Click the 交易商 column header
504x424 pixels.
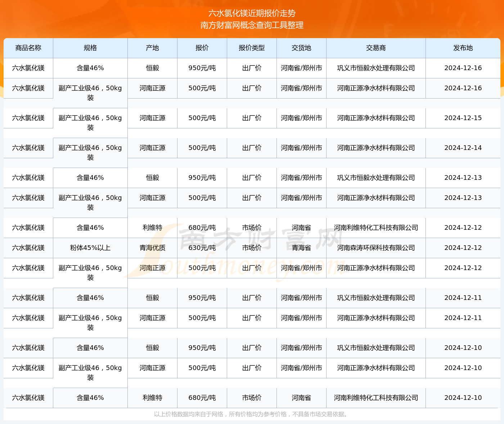click(x=376, y=48)
